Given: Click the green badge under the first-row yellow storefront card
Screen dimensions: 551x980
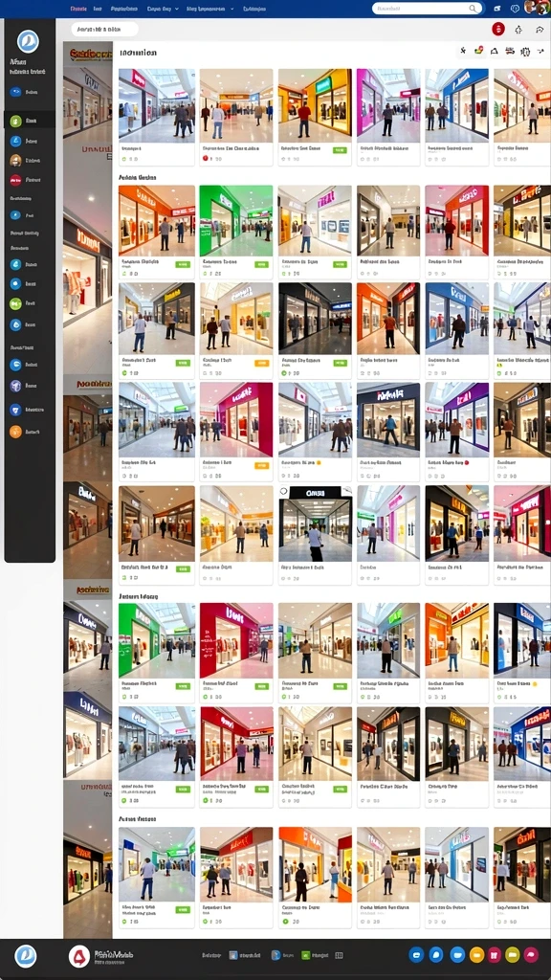Looking at the screenshot, I should pyautogui.click(x=340, y=150).
